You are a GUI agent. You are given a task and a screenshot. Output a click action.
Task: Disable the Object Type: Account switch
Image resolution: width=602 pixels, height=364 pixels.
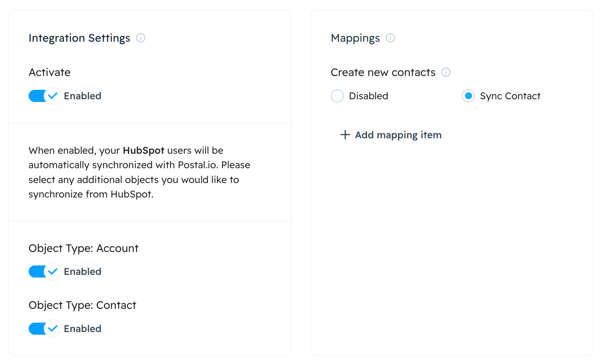pos(44,271)
